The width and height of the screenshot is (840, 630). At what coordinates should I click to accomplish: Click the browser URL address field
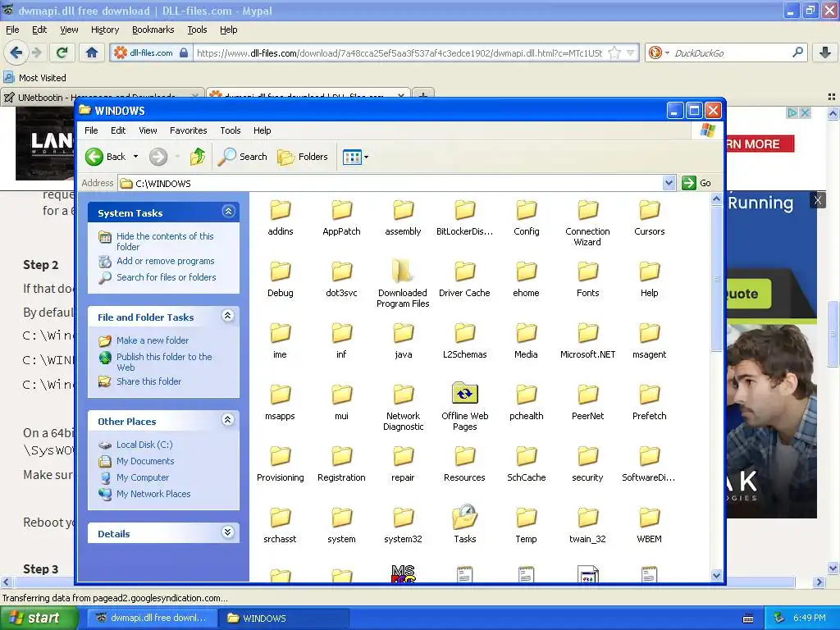[x=399, y=52]
